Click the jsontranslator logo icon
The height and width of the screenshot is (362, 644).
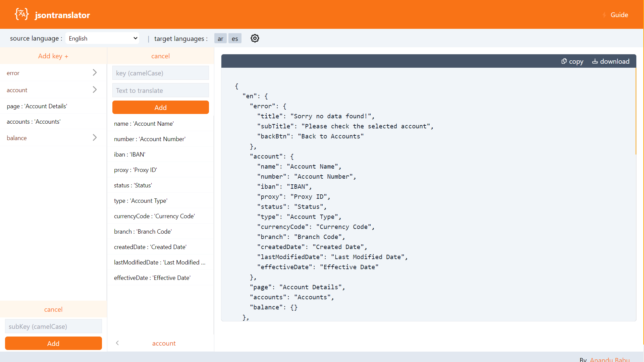click(22, 14)
